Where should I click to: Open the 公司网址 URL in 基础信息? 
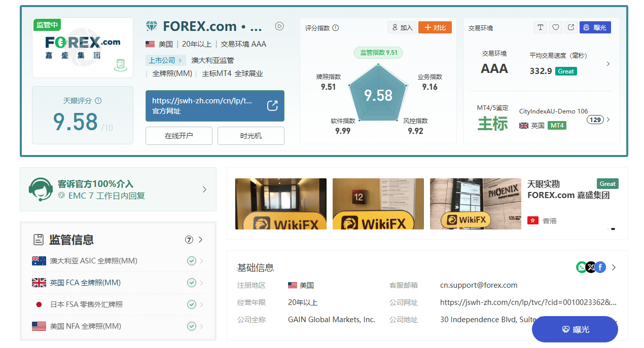pyautogui.click(x=528, y=302)
